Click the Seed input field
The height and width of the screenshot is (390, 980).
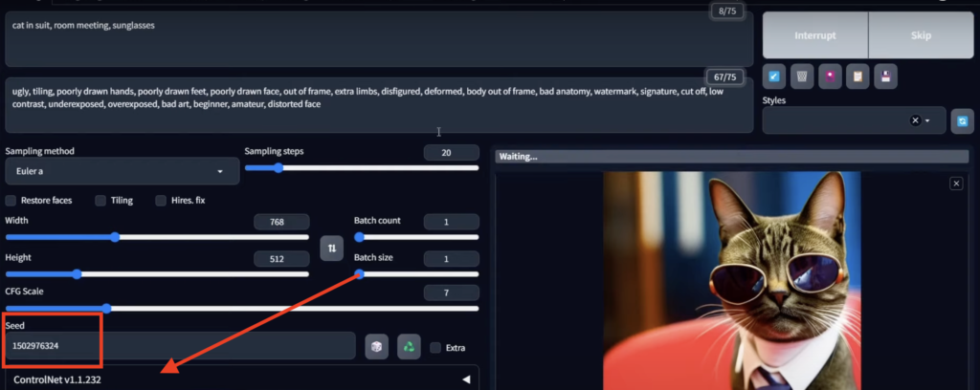click(180, 345)
